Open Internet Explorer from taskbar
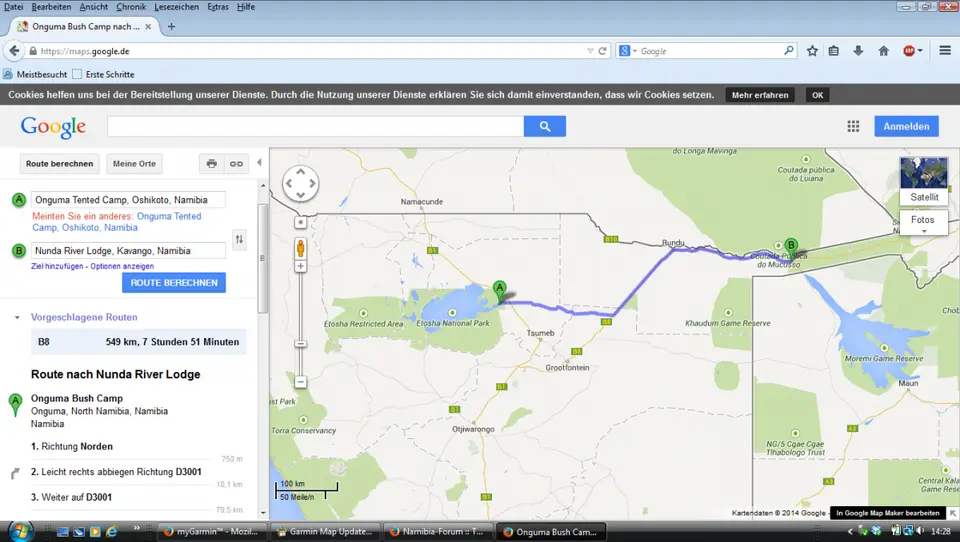Image resolution: width=960 pixels, height=542 pixels. click(111, 532)
